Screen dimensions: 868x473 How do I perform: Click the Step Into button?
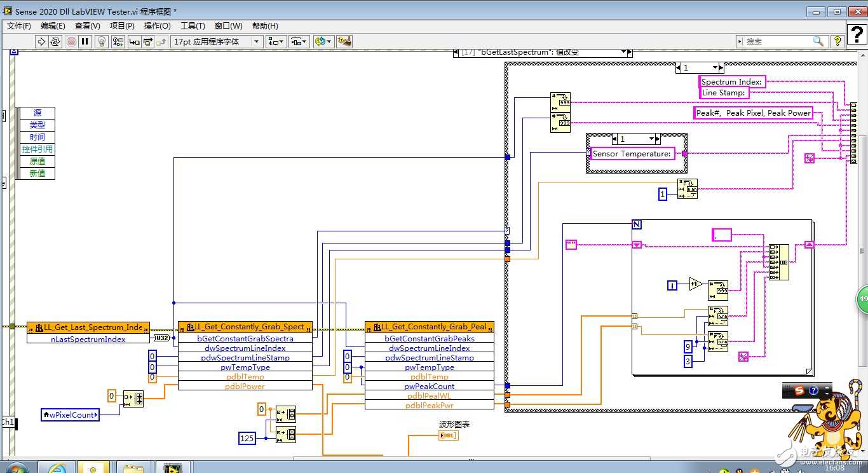(x=134, y=41)
